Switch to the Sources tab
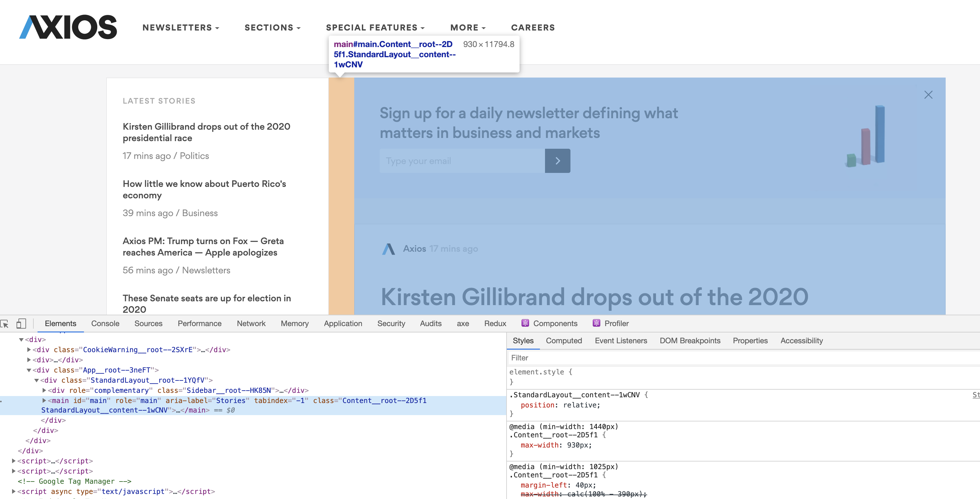 [x=148, y=323]
